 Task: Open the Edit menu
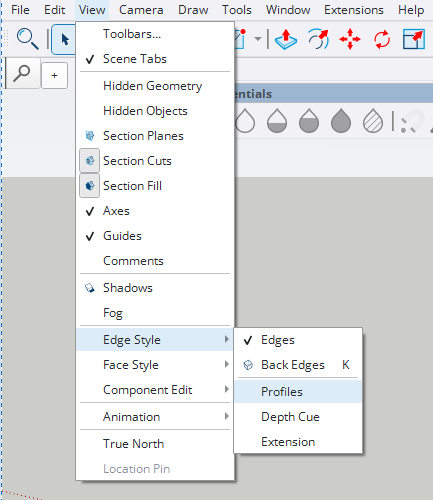pos(55,10)
